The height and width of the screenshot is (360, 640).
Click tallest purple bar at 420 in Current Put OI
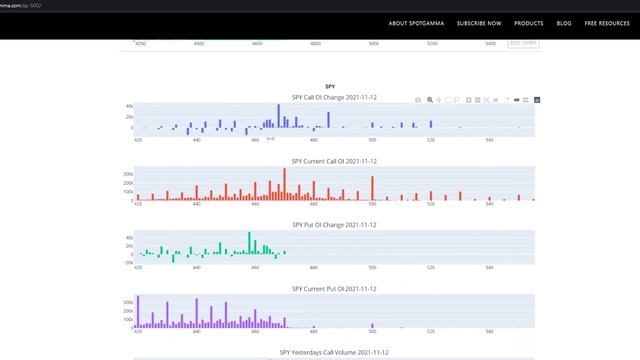138,312
